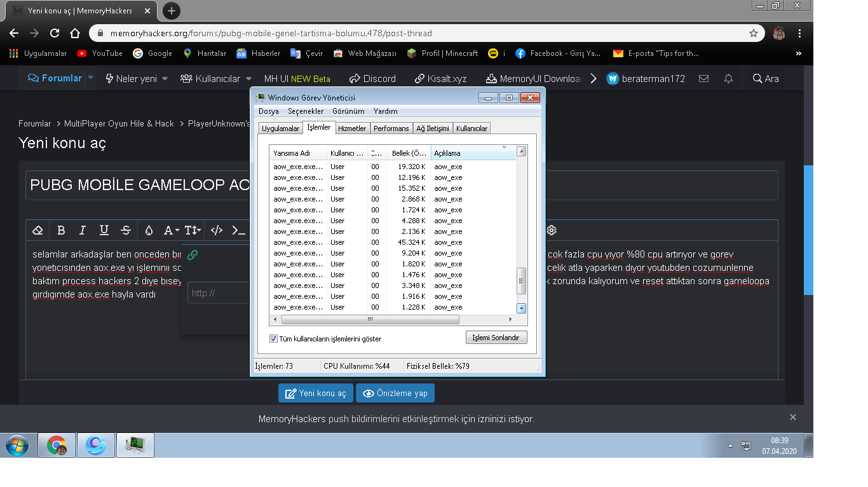
Task: Switch to the Hizmetler tab
Action: click(x=352, y=128)
